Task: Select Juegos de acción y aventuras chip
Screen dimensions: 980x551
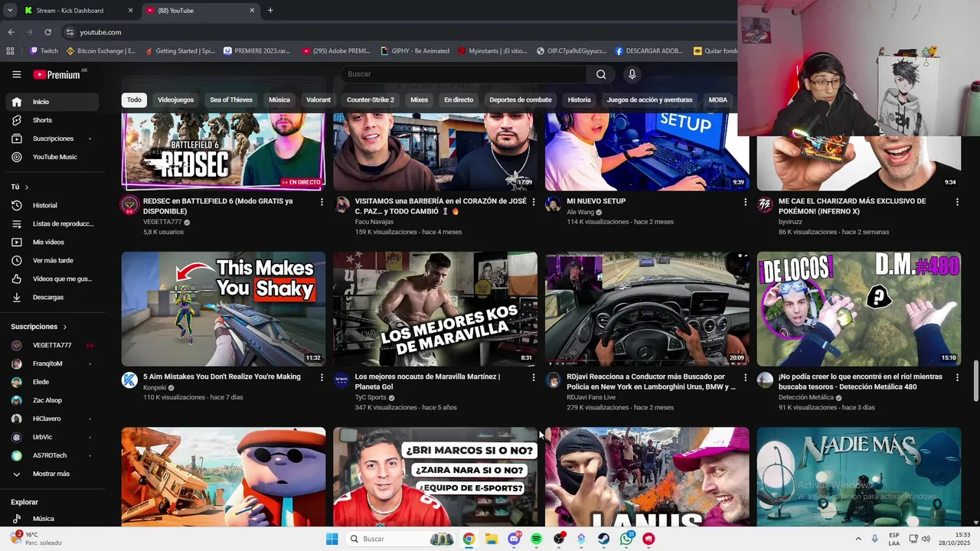Action: coord(649,100)
